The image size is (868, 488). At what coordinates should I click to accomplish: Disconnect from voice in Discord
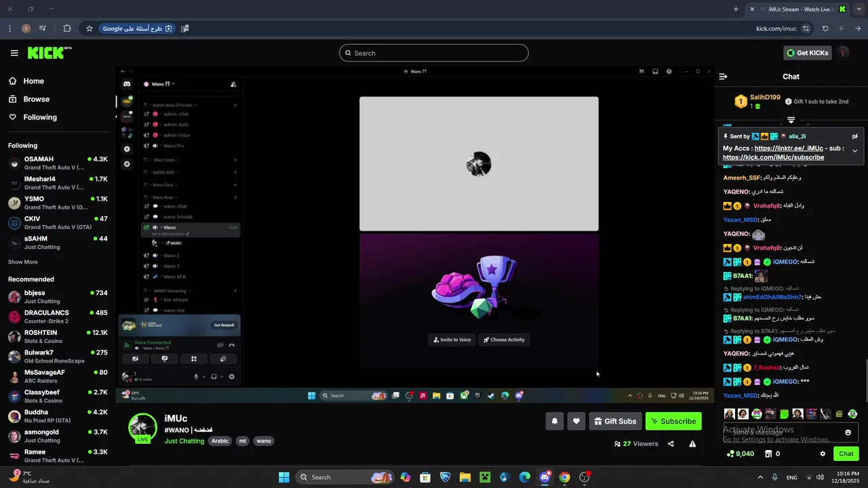[232, 345]
